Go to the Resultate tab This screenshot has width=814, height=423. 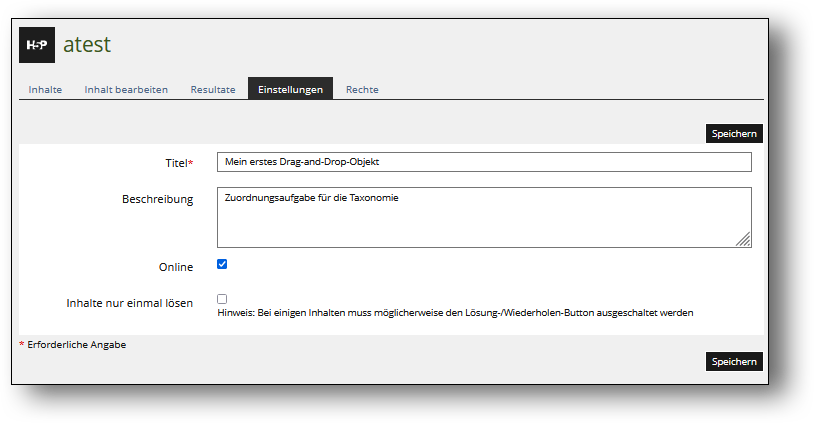pyautogui.click(x=213, y=90)
